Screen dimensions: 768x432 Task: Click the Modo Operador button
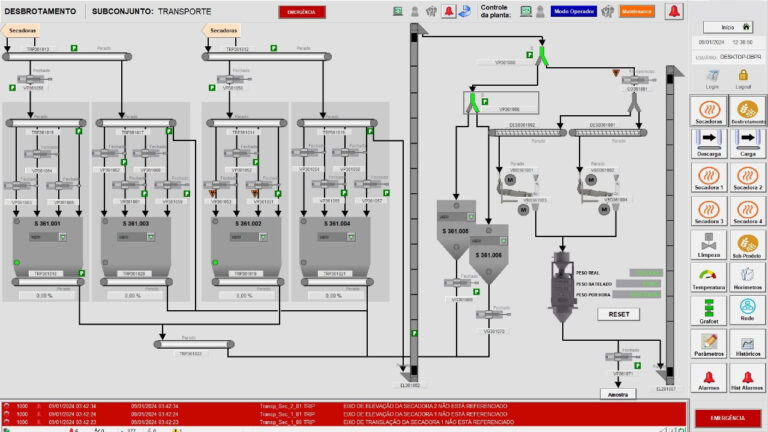coord(574,11)
